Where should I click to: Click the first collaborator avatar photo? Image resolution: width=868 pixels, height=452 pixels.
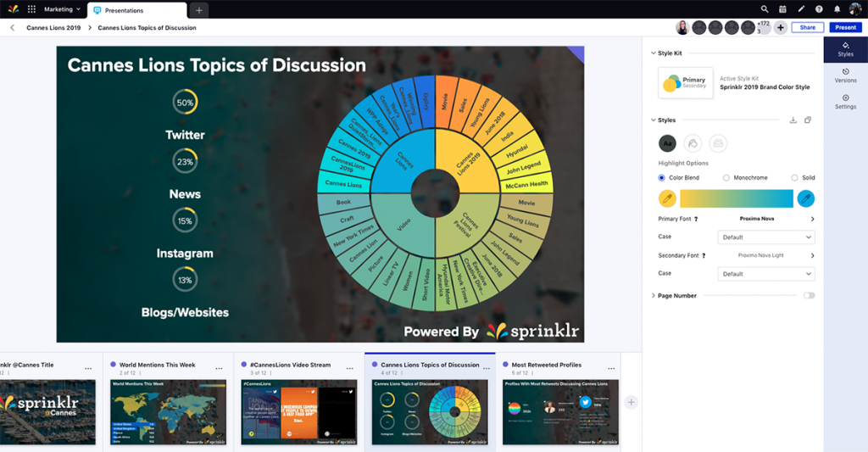(x=682, y=28)
